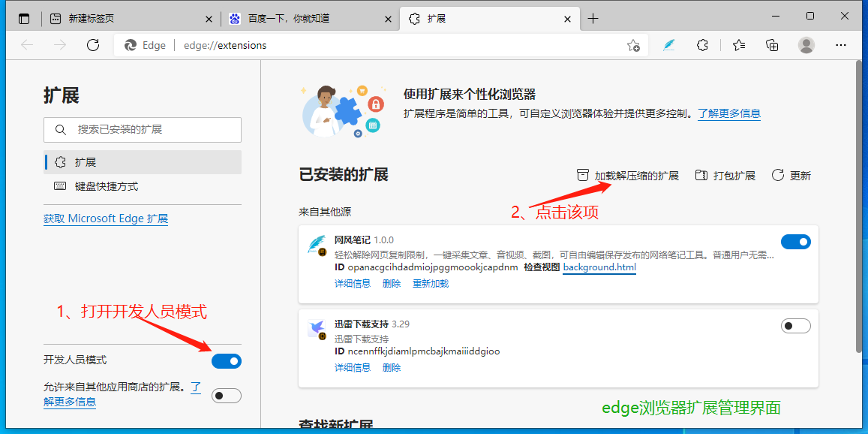Click 删除 for 网风笔记
This screenshot has height=434, width=868.
click(392, 283)
